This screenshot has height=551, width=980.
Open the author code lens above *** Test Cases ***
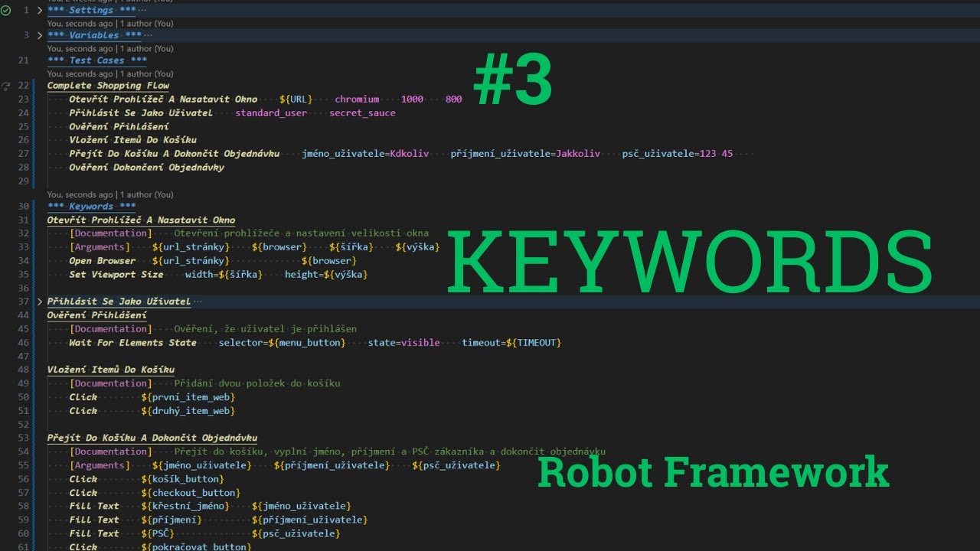[x=110, y=48]
